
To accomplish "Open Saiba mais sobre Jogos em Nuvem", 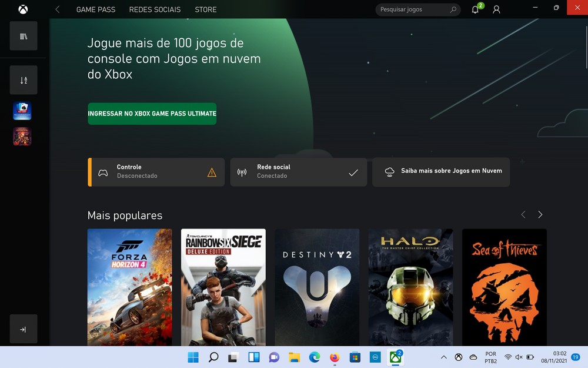I will [441, 172].
